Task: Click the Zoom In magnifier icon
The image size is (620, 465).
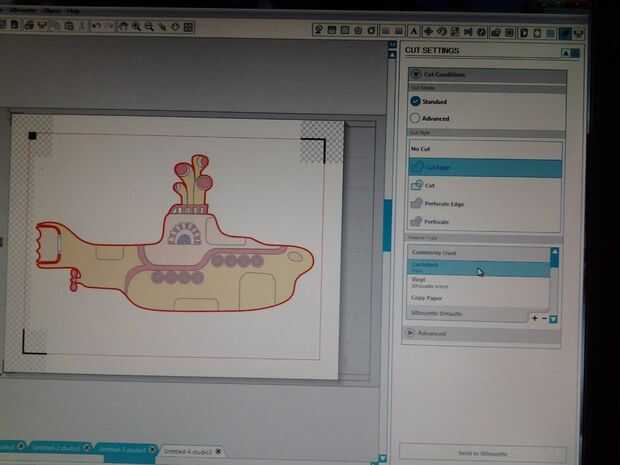Action: (x=136, y=26)
